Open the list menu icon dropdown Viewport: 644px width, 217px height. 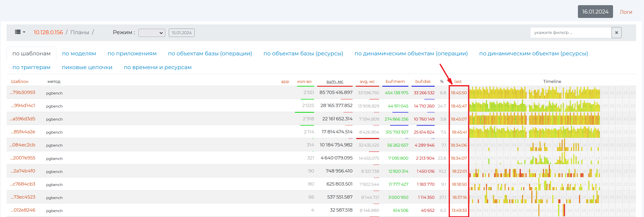20,32
